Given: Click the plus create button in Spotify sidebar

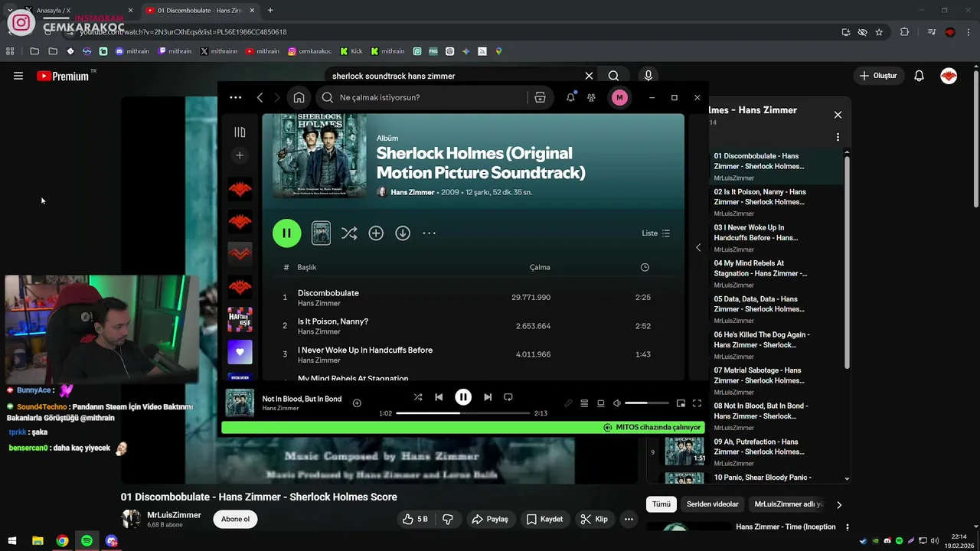Looking at the screenshot, I should pyautogui.click(x=240, y=155).
